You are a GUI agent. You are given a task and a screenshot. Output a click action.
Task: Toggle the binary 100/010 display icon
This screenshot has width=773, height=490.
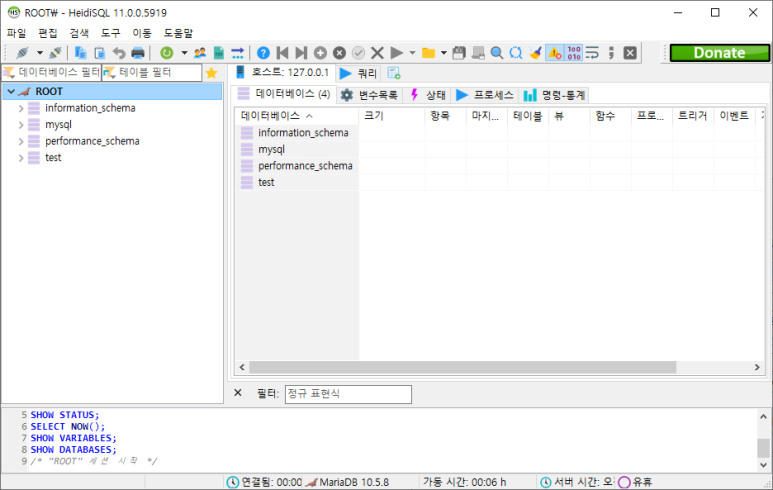click(574, 53)
